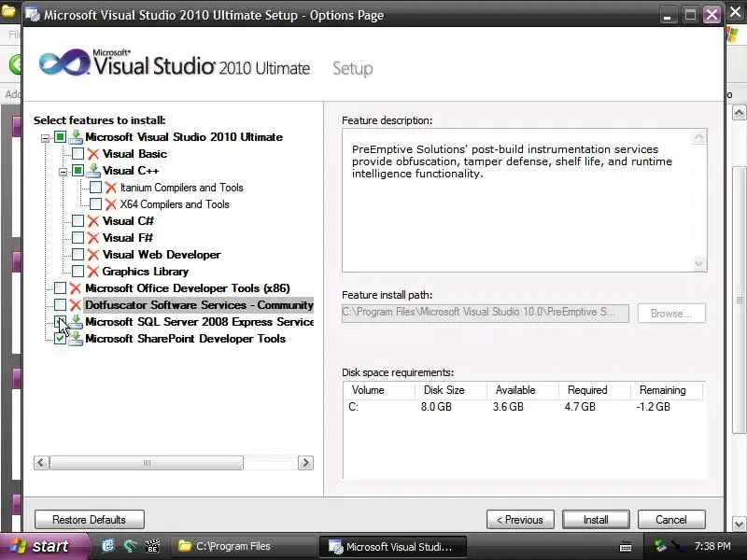Image resolution: width=747 pixels, height=560 pixels.
Task: Check the Visual Basic checkbox
Action: pos(78,154)
